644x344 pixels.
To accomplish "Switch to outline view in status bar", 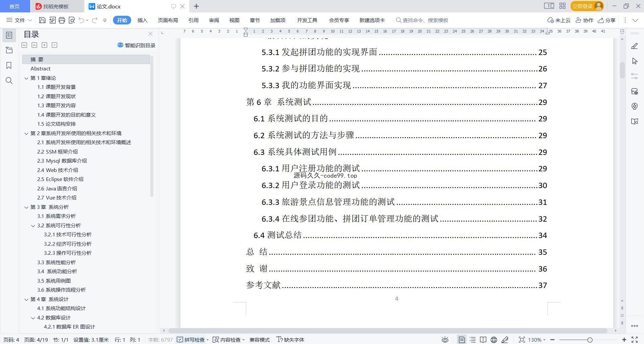I will pos(473,340).
